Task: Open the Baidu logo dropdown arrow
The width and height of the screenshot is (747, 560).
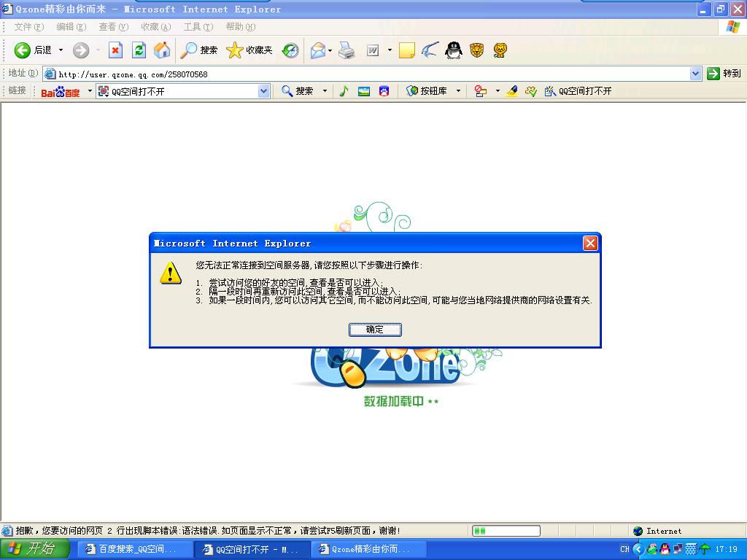Action: pos(90,91)
